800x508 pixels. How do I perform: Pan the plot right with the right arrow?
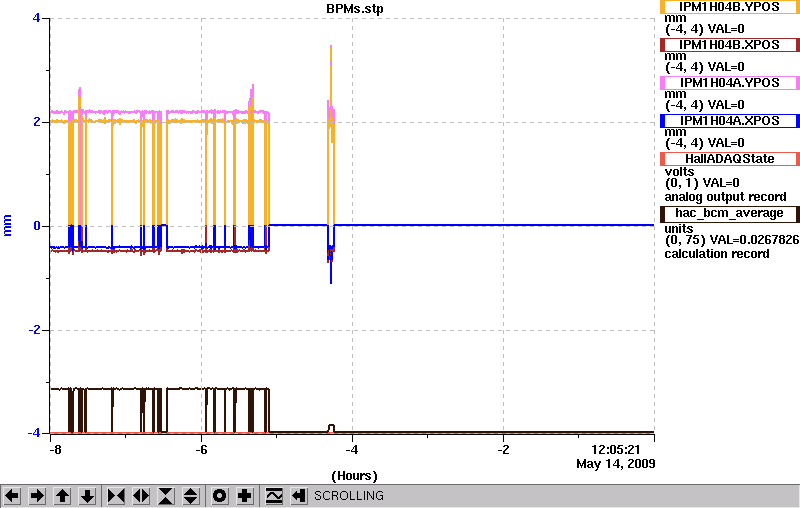[x=37, y=496]
